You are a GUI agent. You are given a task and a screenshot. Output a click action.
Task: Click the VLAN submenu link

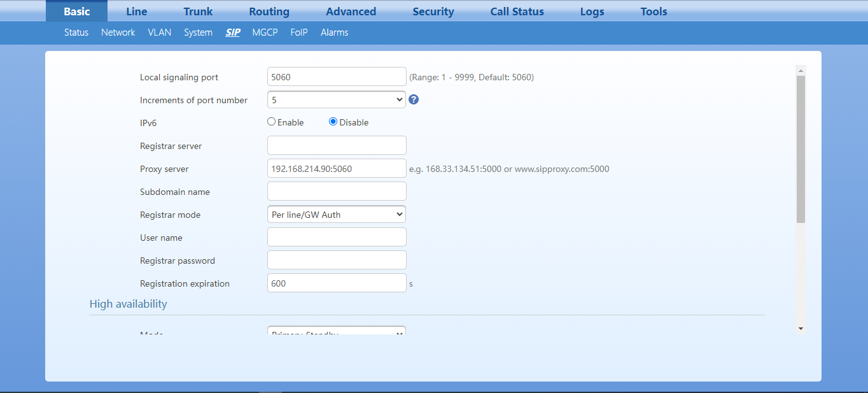160,32
